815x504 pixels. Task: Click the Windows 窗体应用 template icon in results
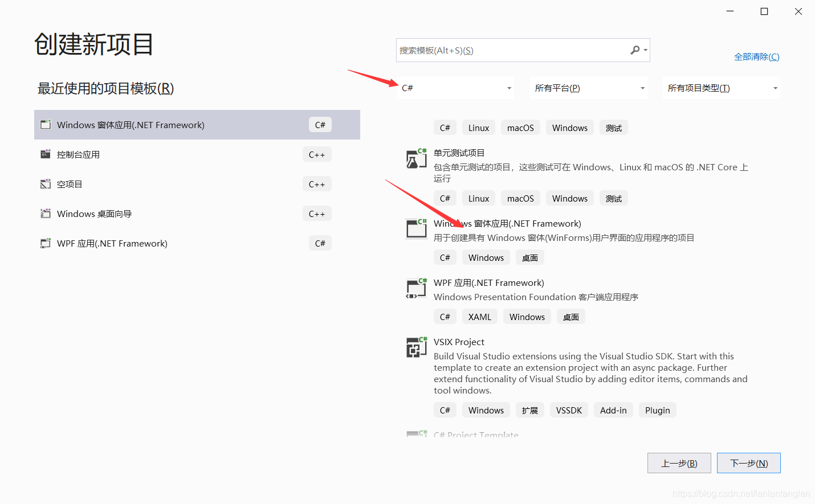point(416,229)
